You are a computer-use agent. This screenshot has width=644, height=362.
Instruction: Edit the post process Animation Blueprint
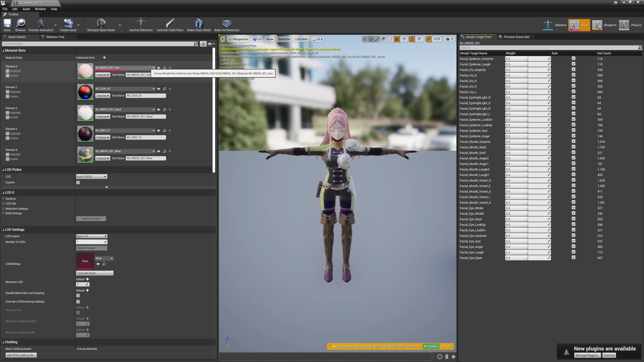tap(446, 347)
